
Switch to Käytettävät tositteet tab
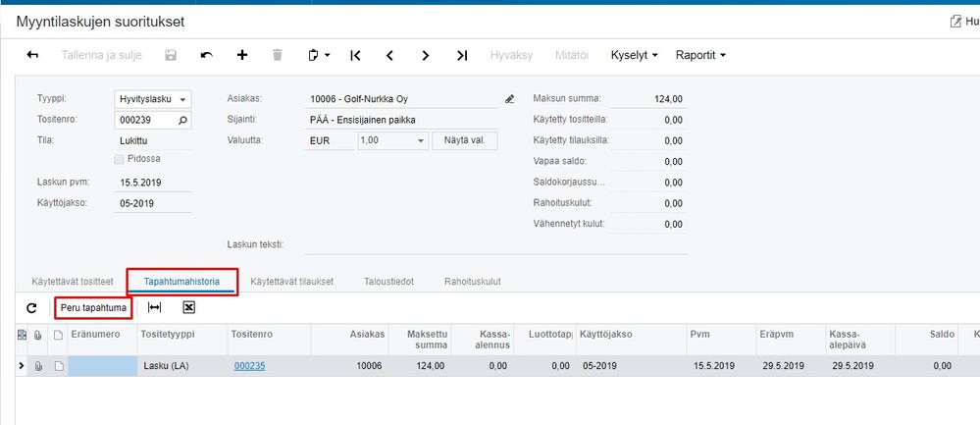pyautogui.click(x=73, y=282)
